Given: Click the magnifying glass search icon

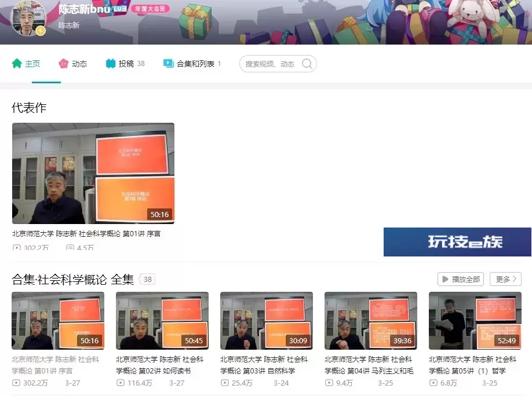Looking at the screenshot, I should 307,64.
